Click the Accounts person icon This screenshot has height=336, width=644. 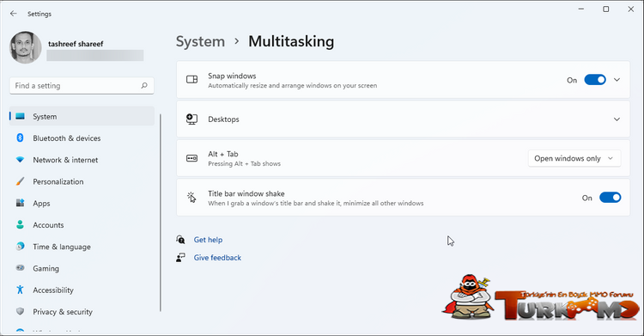tap(20, 224)
